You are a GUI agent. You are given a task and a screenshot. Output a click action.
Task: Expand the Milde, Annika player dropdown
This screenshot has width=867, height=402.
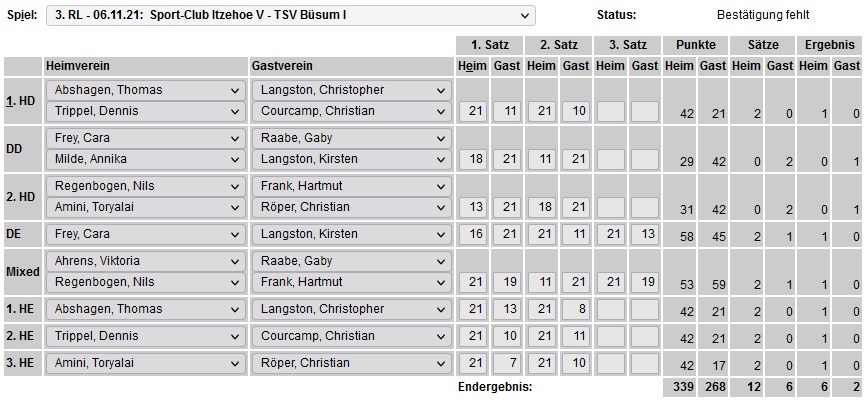[x=145, y=159]
